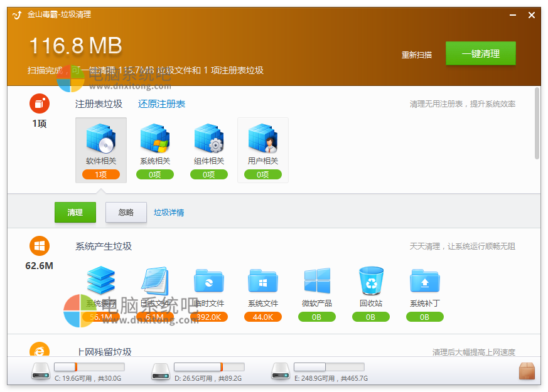548x392 pixels.
Task: Open the 系统补丁 upload folder icon
Action: tap(424, 280)
